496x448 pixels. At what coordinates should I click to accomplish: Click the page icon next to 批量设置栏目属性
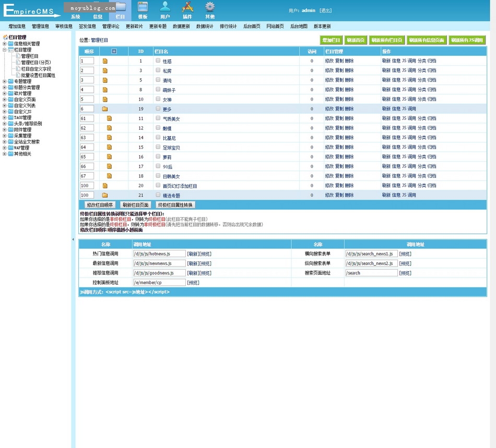(x=18, y=75)
